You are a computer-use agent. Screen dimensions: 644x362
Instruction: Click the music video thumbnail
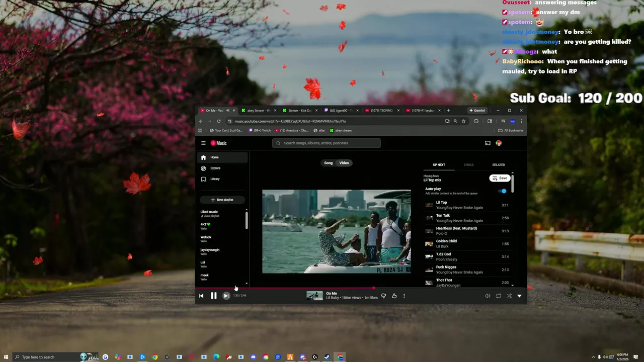point(336,232)
